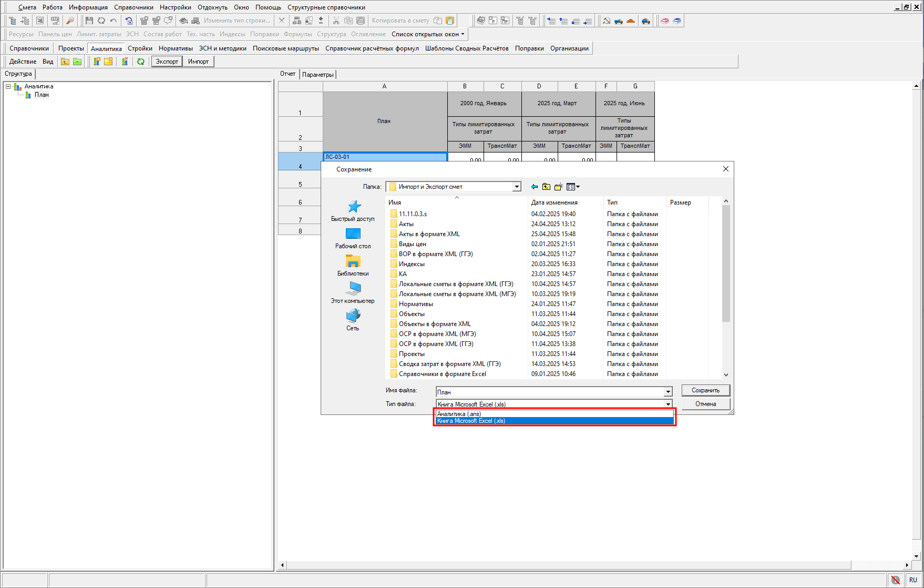Screen dimensions: 924x588
Task: Click the scissors cut icon
Action: 336,21
